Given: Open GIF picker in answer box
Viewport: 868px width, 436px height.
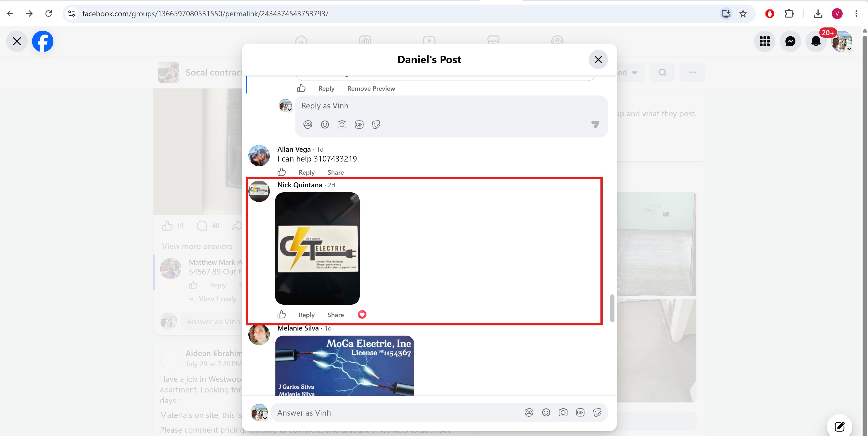Looking at the screenshot, I should (x=580, y=413).
